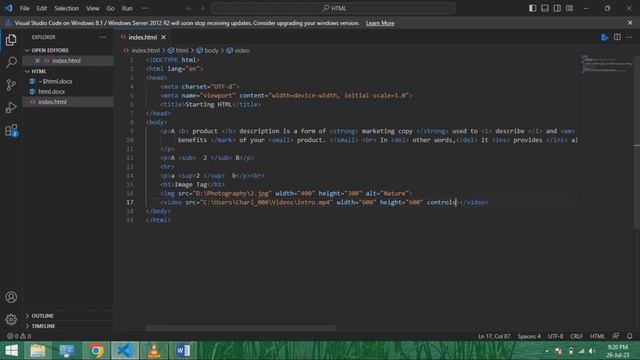Click the Learn More link

click(x=380, y=23)
